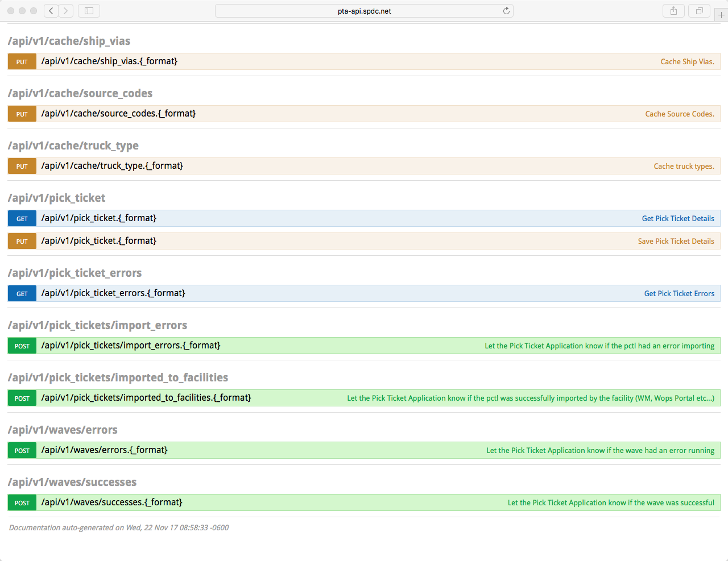Open the /api/v1/cache/truck_type.{_format} endpoint
The height and width of the screenshot is (561, 728).
[x=112, y=166]
